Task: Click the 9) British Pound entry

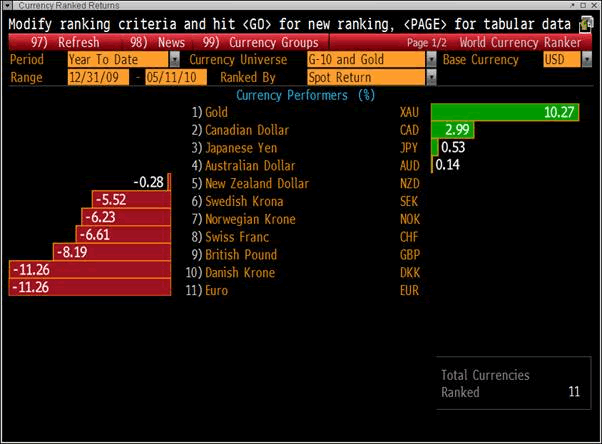Action: click(x=234, y=255)
